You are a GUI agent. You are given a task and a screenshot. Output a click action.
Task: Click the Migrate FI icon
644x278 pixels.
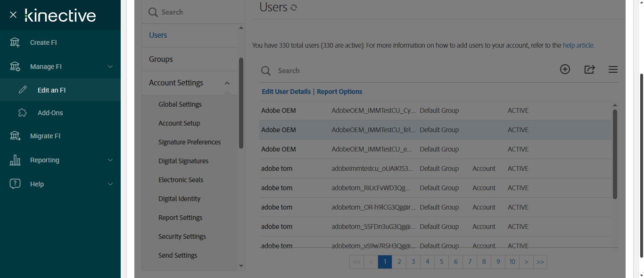[15, 136]
